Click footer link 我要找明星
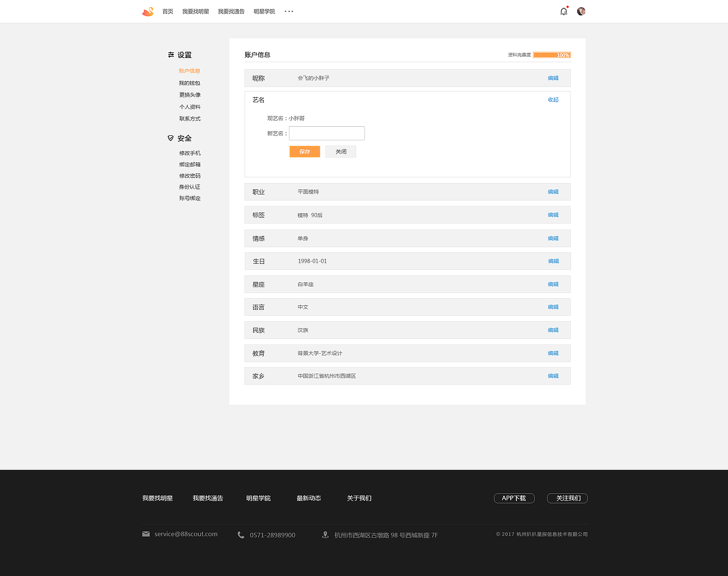The height and width of the screenshot is (576, 728). pyautogui.click(x=158, y=498)
